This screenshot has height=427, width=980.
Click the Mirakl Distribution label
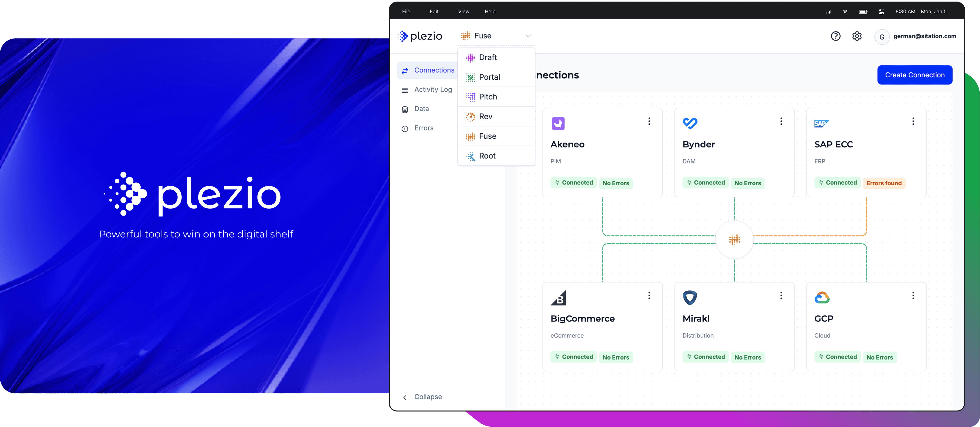pyautogui.click(x=698, y=336)
